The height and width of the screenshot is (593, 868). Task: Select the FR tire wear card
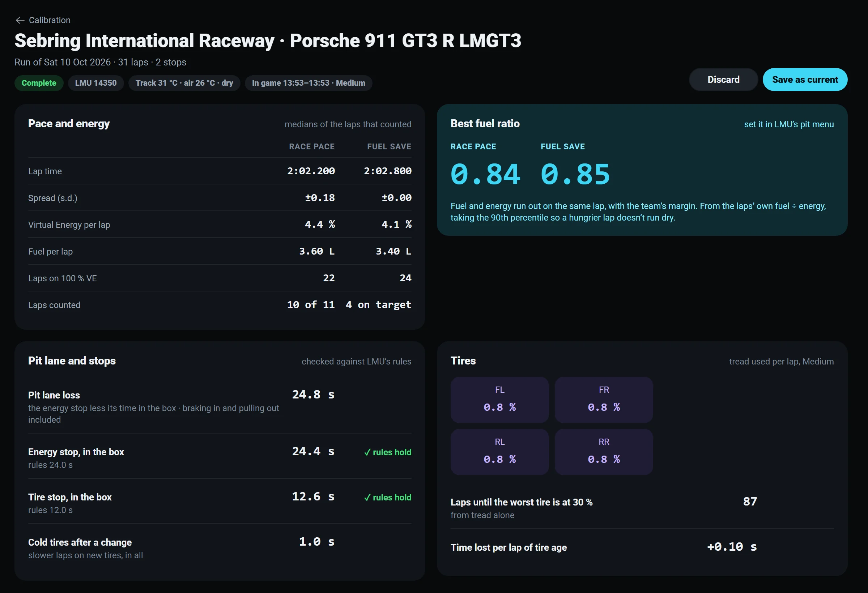tap(604, 400)
